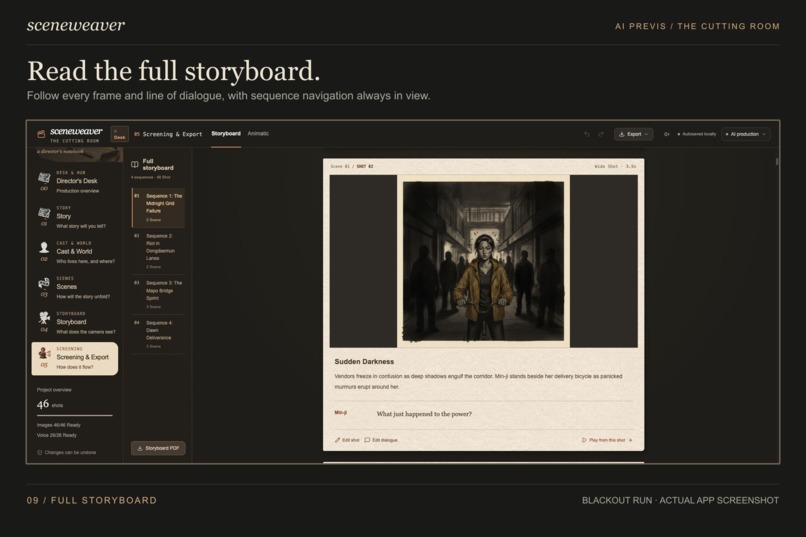Viewport: 806px width, 537px height.
Task: Click Images 46/46 Ready status
Action: pyautogui.click(x=59, y=425)
